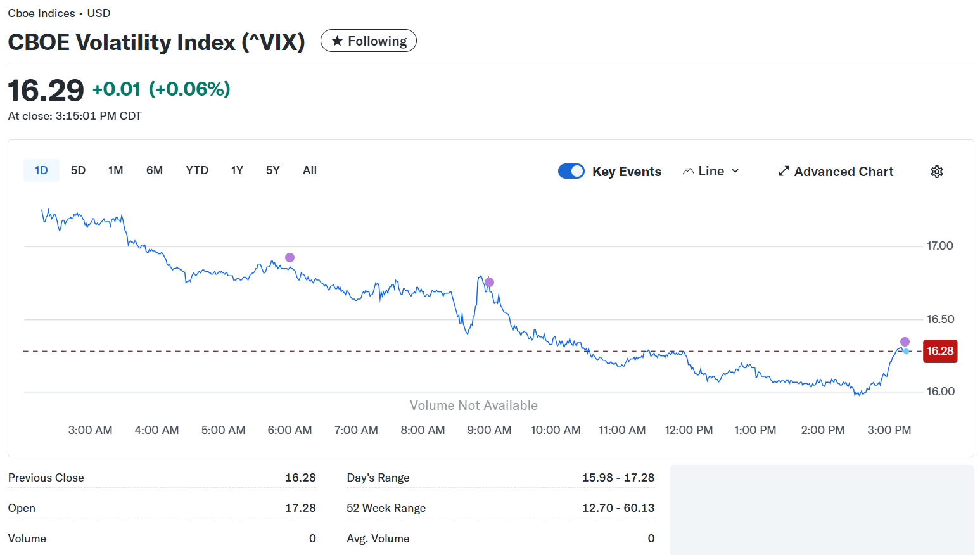Click the Open value 17.28
The height and width of the screenshot is (555, 980).
tap(300, 508)
